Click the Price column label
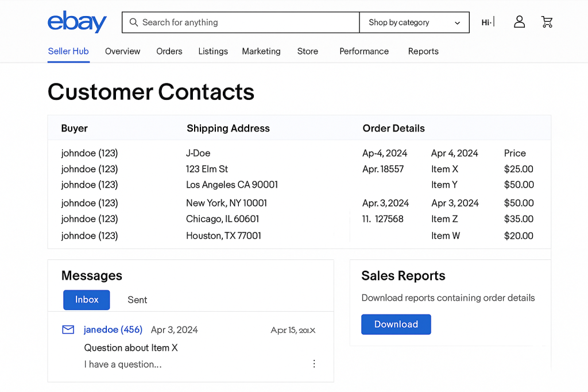The height and width of the screenshot is (392, 588). pyautogui.click(x=515, y=153)
